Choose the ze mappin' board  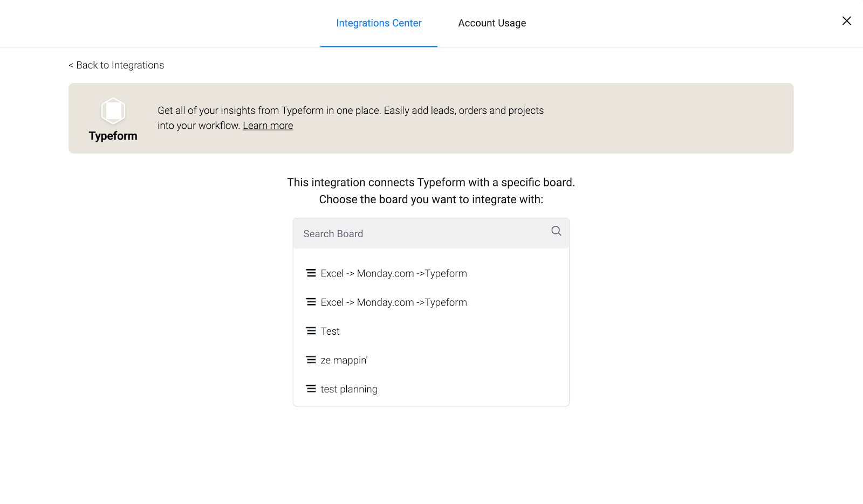click(431, 360)
